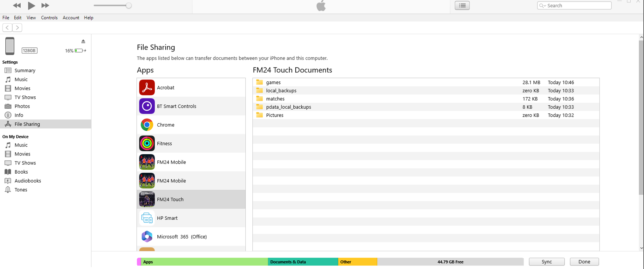
Task: Click the play button
Action: (x=31, y=5)
